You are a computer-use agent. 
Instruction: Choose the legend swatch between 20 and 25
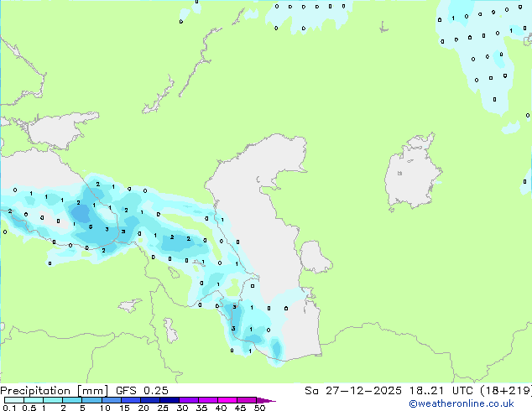[149, 400]
